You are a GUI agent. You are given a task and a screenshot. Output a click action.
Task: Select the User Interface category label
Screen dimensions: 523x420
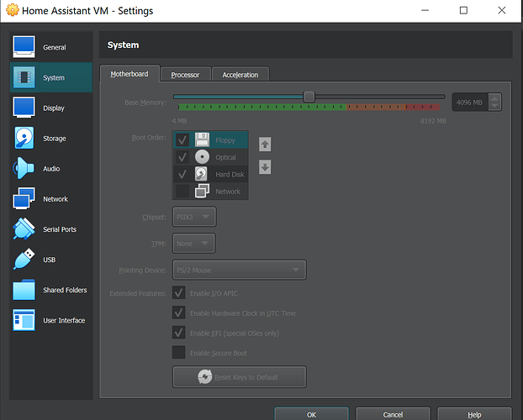[64, 320]
